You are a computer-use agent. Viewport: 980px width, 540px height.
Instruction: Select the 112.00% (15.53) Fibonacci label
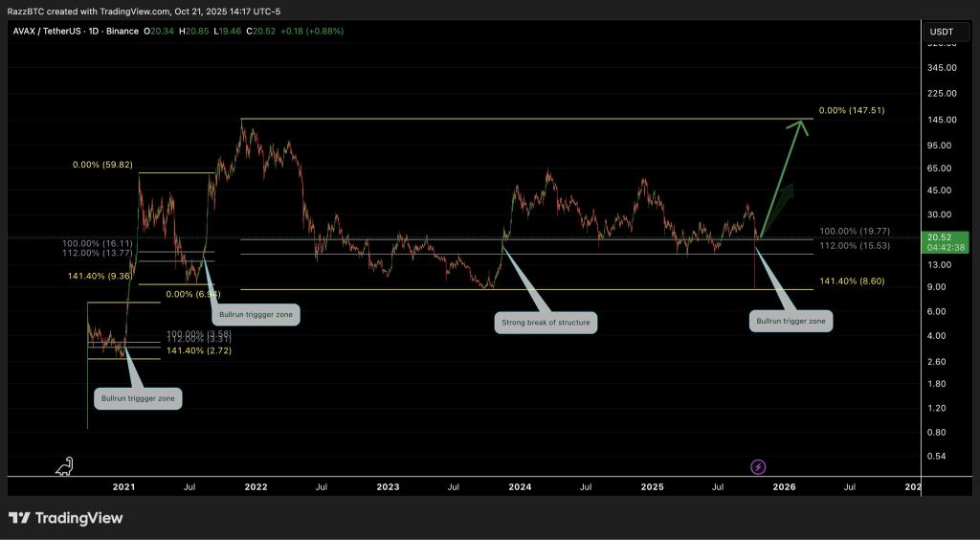[x=855, y=246]
